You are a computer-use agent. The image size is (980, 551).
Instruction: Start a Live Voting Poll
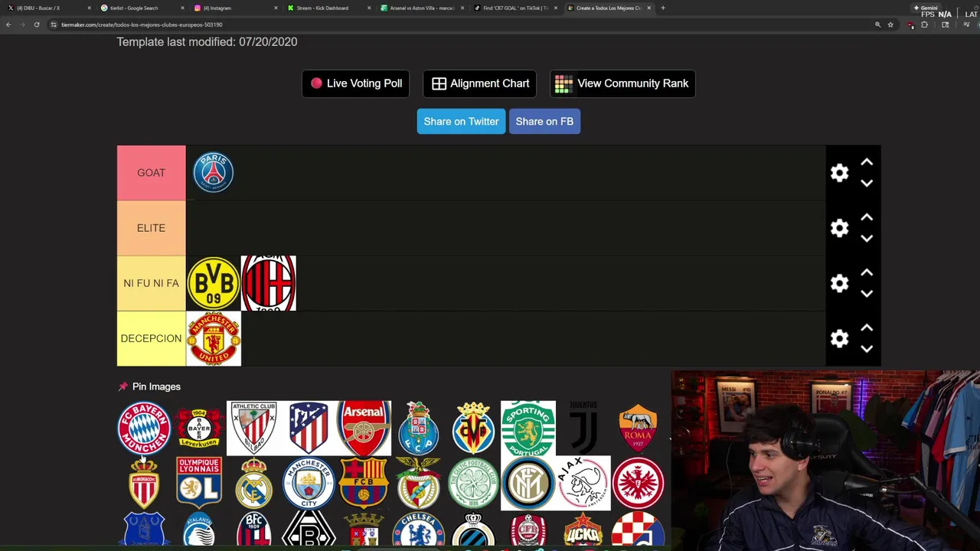[x=355, y=83]
